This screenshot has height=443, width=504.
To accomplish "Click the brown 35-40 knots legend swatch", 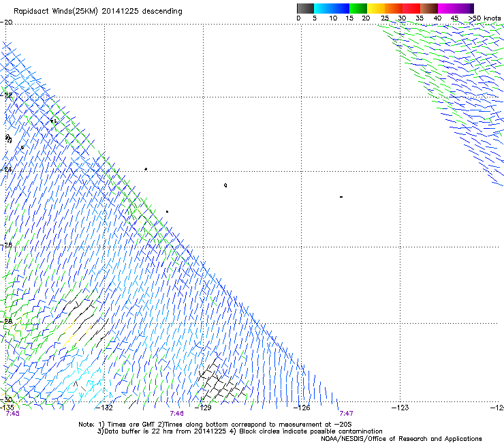I will click(429, 8).
